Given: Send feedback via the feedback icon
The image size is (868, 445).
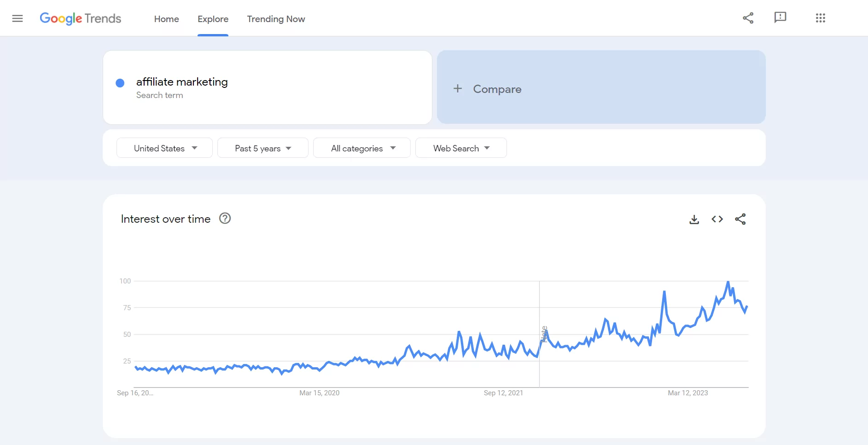Looking at the screenshot, I should pos(780,17).
